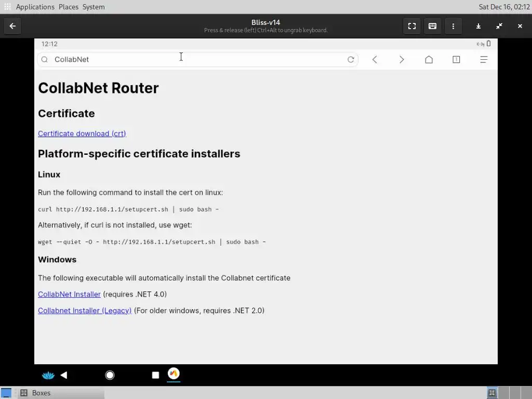Click the Windows section heading
Screen dimensions: 532x399
point(57,260)
